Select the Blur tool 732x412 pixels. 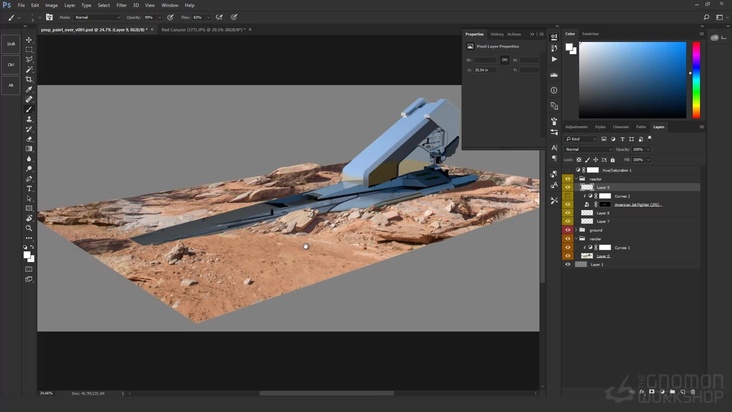29,159
